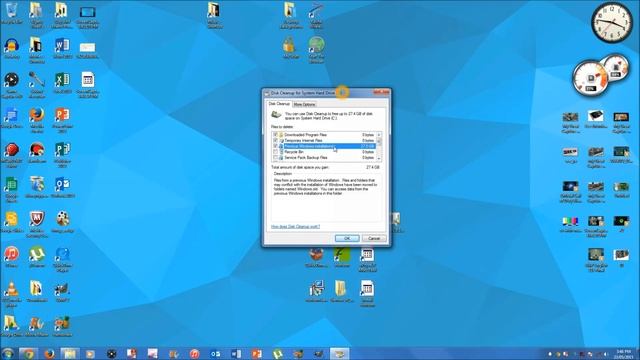
Task: Open Firefox from the taskbar
Action: (49, 354)
